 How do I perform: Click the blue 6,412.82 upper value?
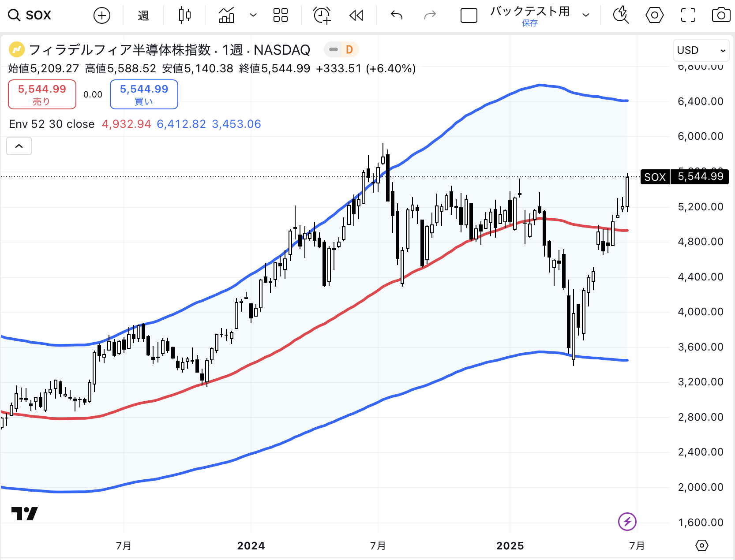181,124
